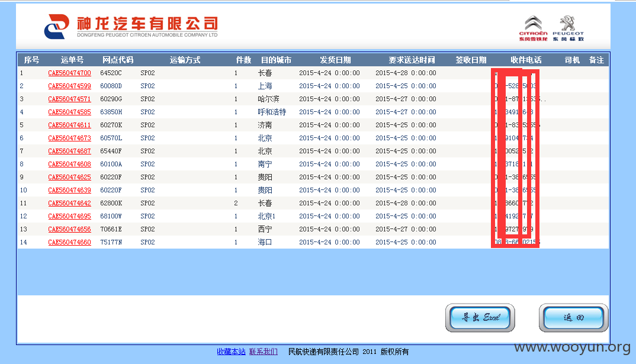Image resolution: width=636 pixels, height=364 pixels.
Task: Select network code 60080D cell
Action: (111, 86)
